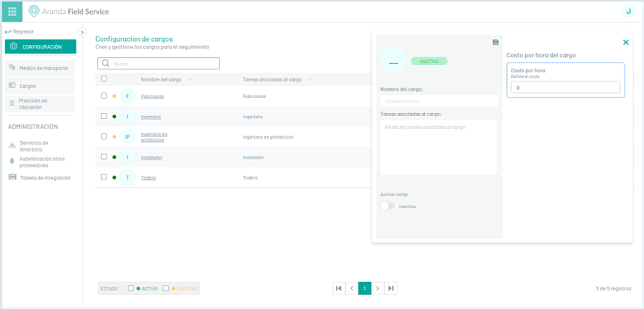This screenshot has height=309, width=644.
Task: Go to previous page of records
Action: coord(351,288)
